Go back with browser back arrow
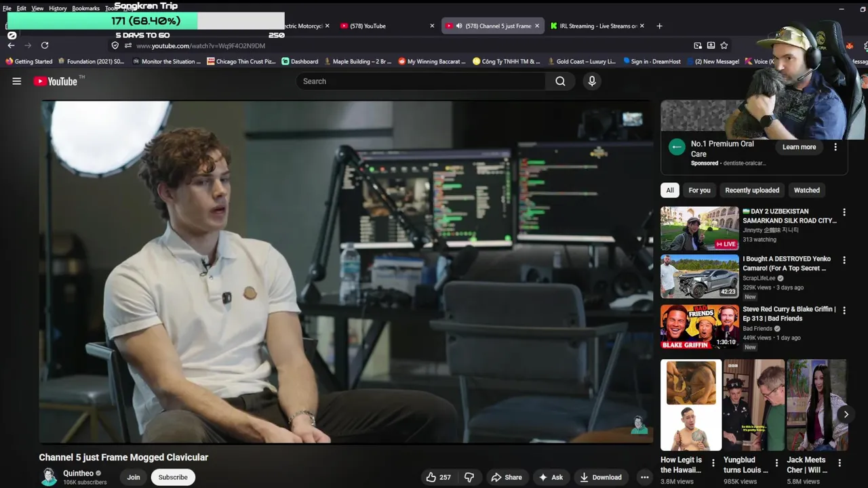 click(x=11, y=45)
